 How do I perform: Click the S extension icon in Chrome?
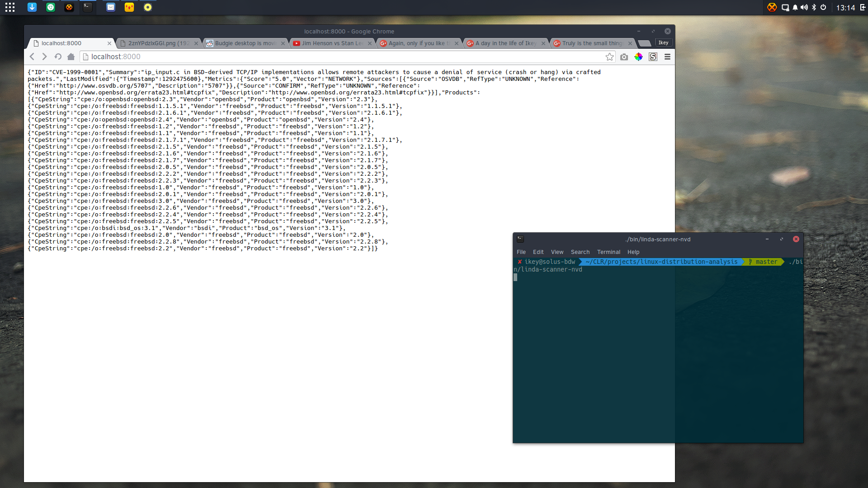click(x=653, y=56)
